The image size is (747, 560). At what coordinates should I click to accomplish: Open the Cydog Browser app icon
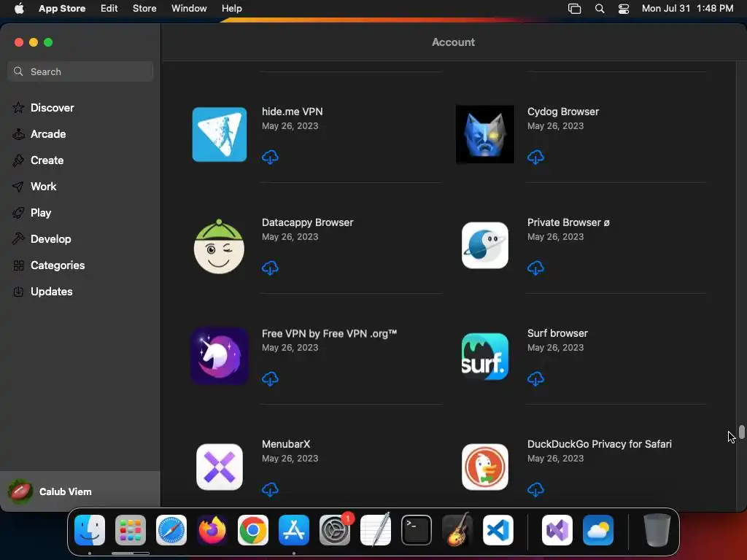[485, 134]
